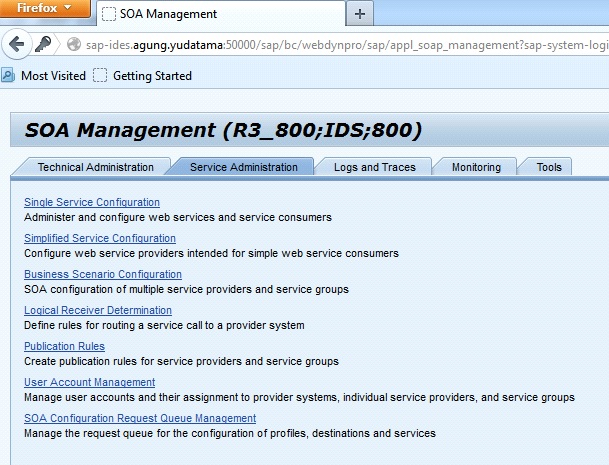
Task: Open Simplified Service Configuration link
Action: (x=99, y=239)
